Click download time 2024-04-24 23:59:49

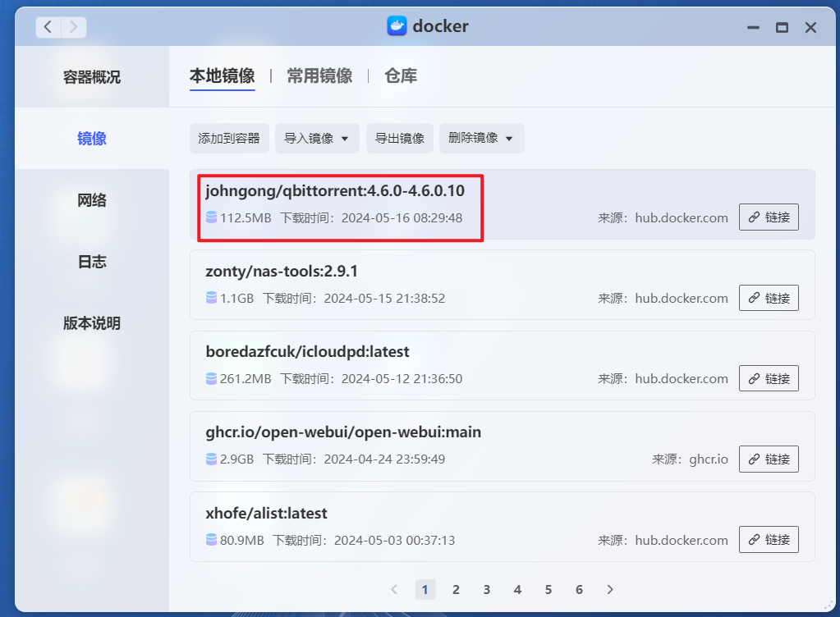click(x=384, y=459)
